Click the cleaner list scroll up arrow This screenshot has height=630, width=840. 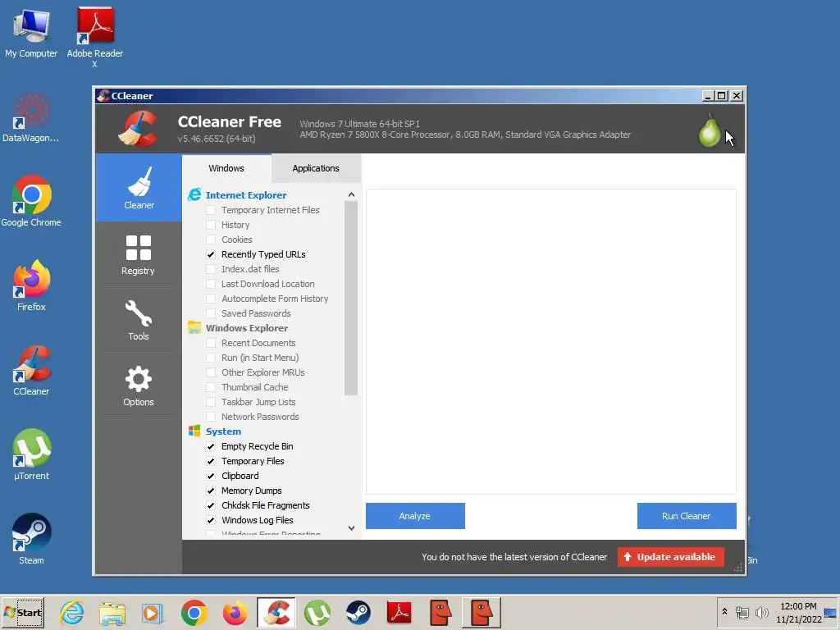point(351,194)
